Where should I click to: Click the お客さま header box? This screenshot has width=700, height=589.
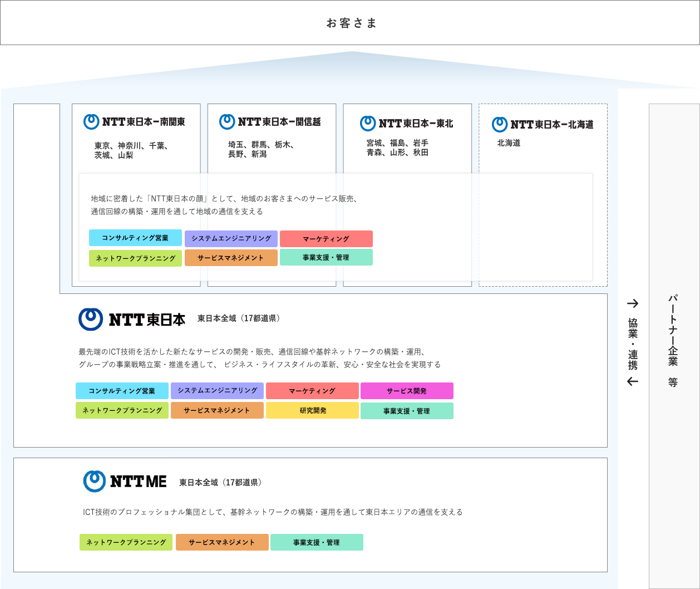350,22
